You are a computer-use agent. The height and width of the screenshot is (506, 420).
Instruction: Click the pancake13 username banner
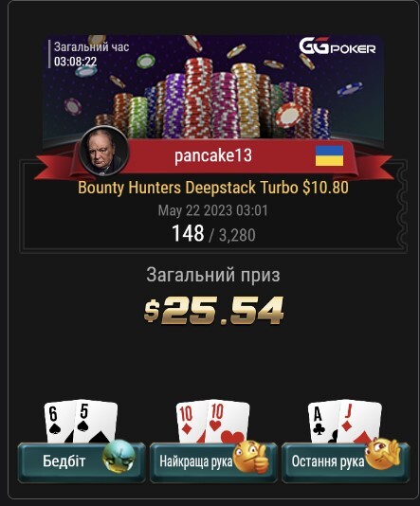213,156
